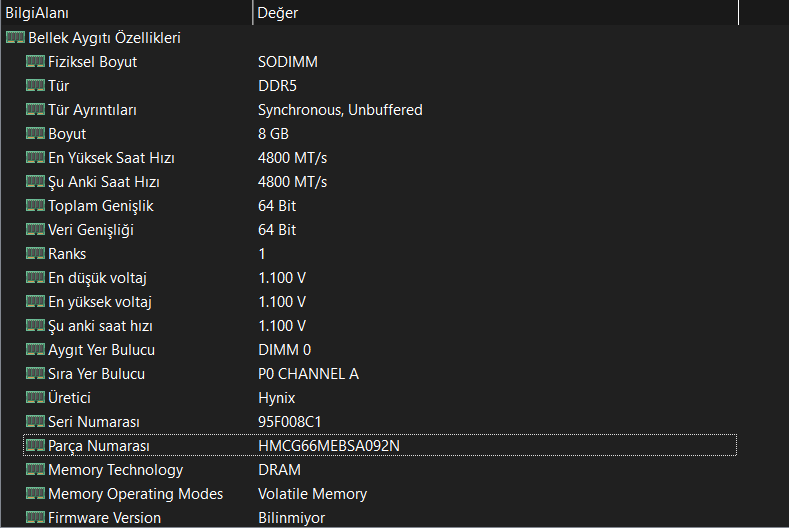Click the icon next to Firmware Version

pyautogui.click(x=35, y=518)
